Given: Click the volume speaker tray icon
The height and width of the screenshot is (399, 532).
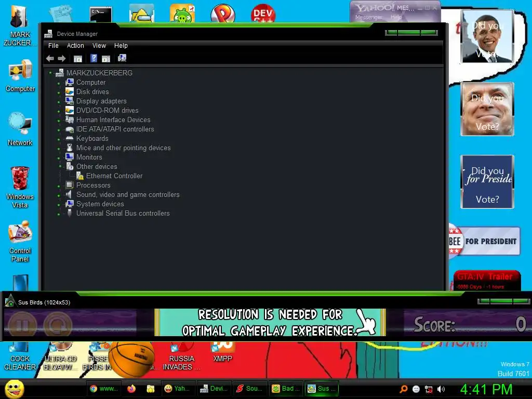Looking at the screenshot, I should click(441, 389).
